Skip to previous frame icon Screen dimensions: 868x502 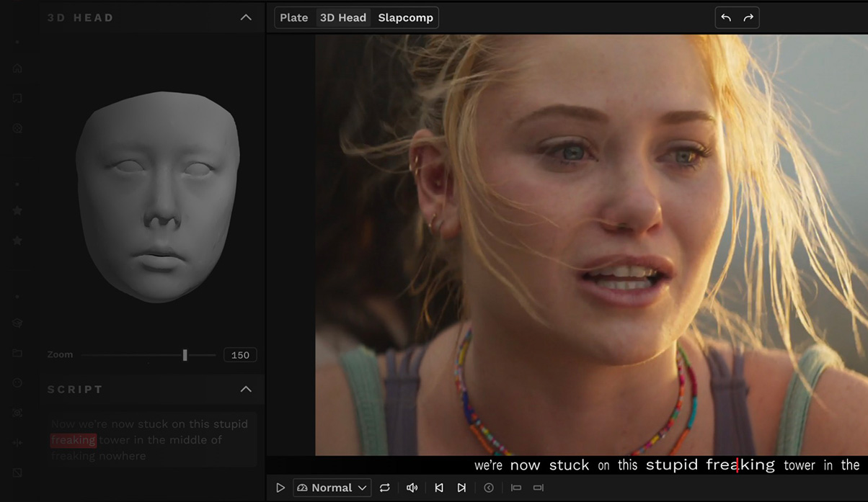click(438, 488)
